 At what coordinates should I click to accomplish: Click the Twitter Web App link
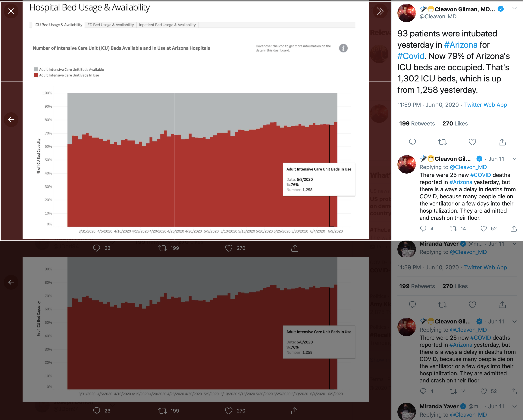pyautogui.click(x=485, y=105)
